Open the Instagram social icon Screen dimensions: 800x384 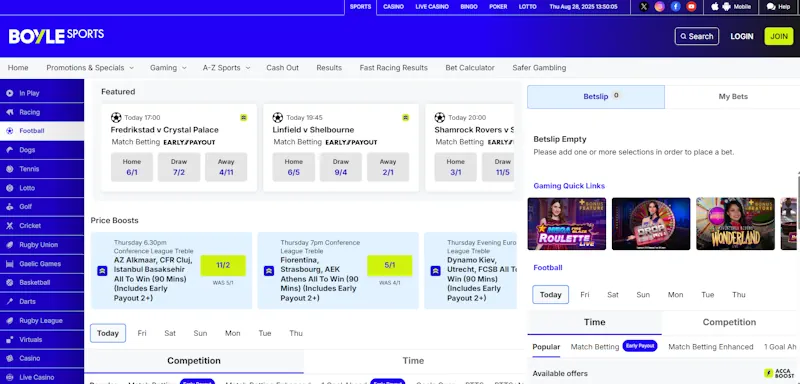pyautogui.click(x=660, y=7)
